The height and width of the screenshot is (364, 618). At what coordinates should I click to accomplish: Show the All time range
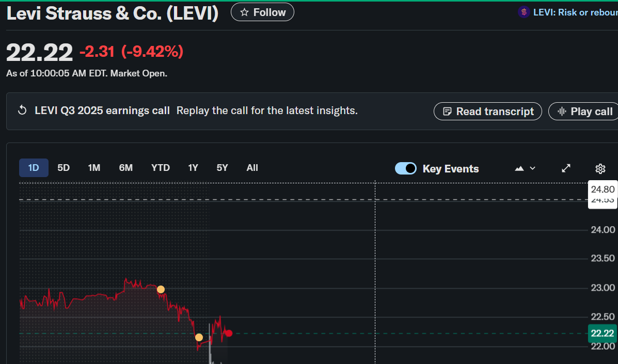[252, 168]
